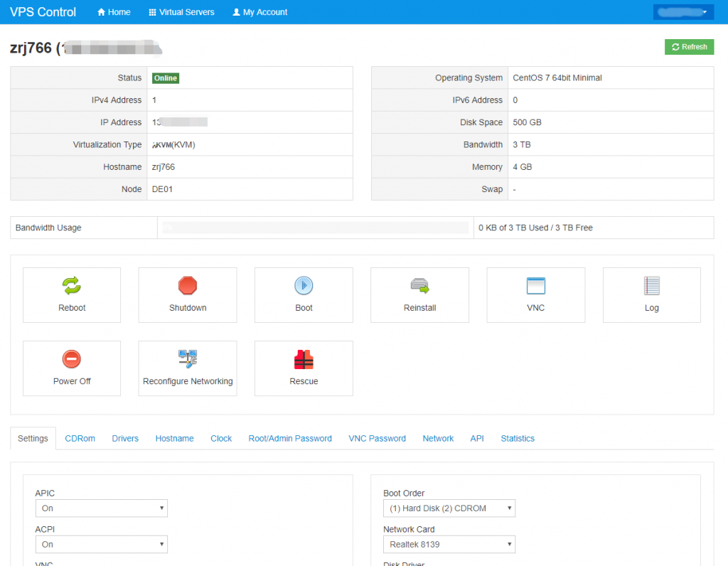
Task: Click the Shutdown label text
Action: pos(188,308)
